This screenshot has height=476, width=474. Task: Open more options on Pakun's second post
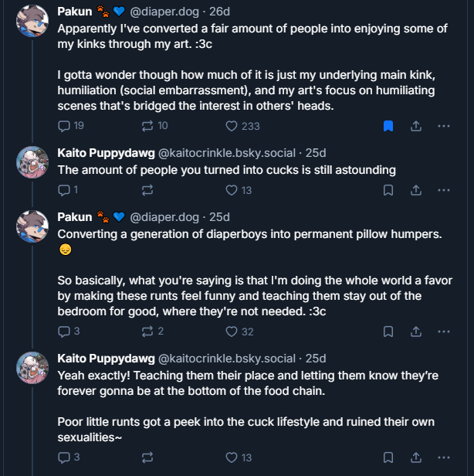(x=444, y=331)
